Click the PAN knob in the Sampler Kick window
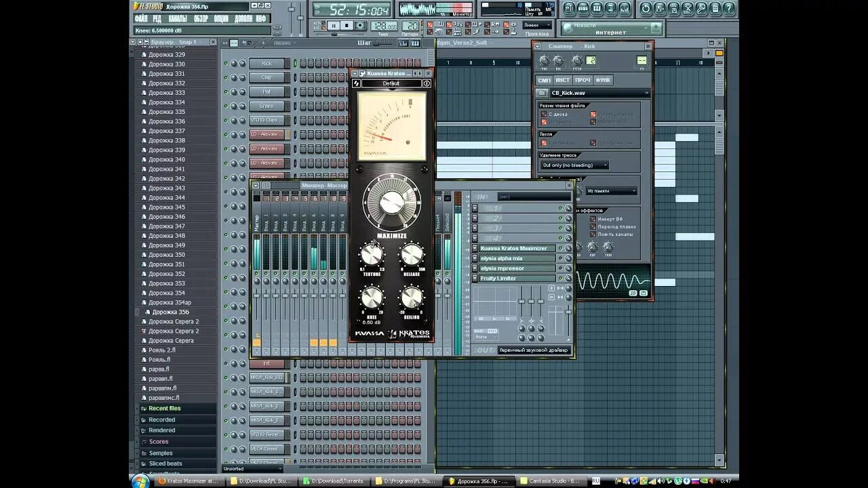The image size is (868, 488). 545,60
